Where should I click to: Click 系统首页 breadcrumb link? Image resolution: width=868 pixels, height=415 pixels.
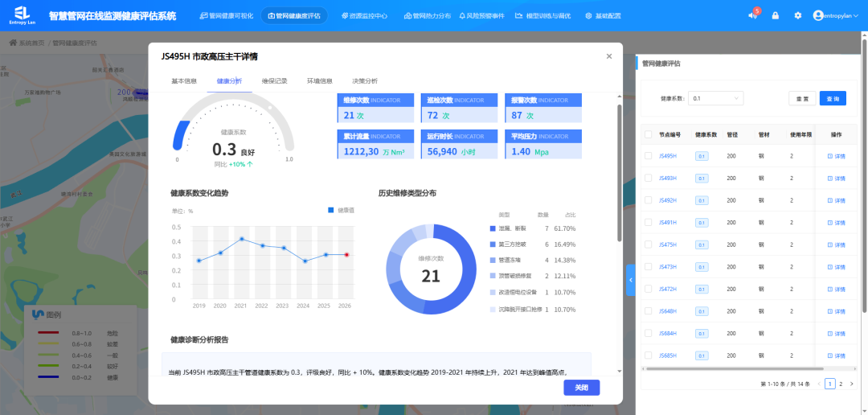[x=31, y=43]
